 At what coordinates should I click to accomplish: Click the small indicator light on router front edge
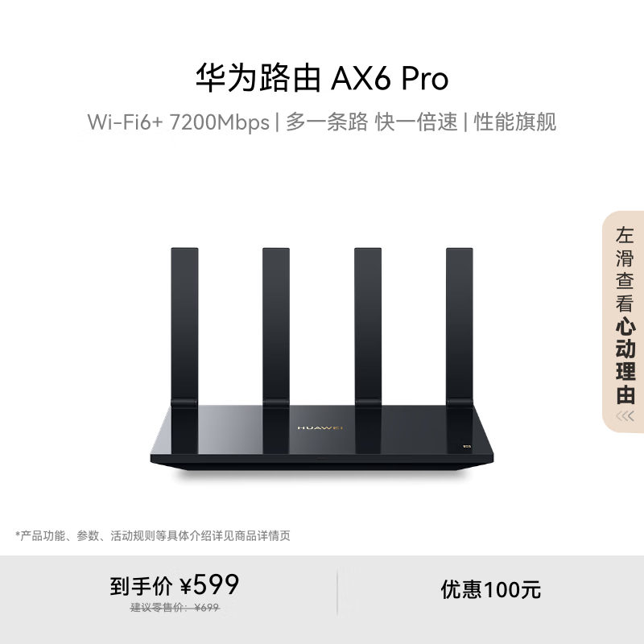[x=321, y=458]
